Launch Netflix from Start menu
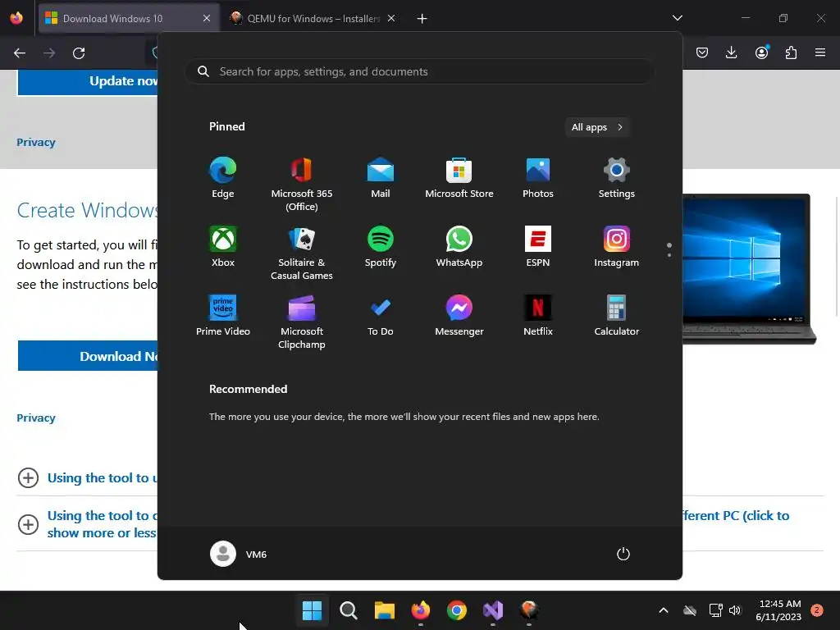 [538, 316]
